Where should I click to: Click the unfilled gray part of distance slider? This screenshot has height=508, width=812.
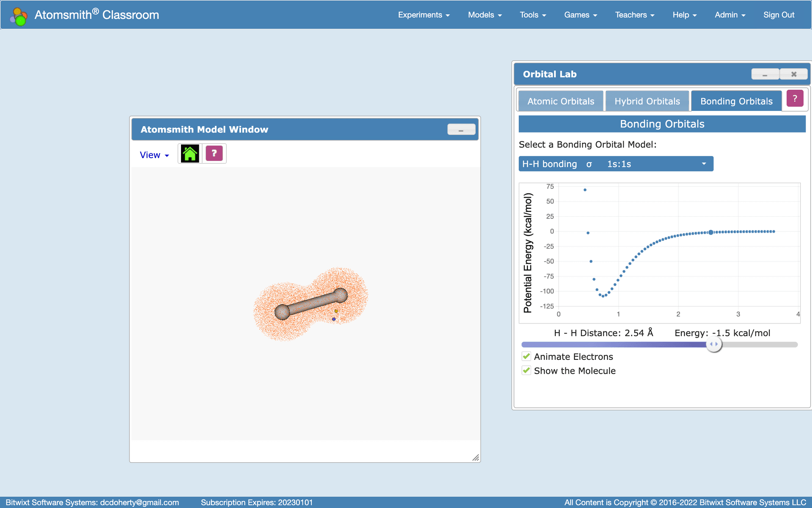760,345
